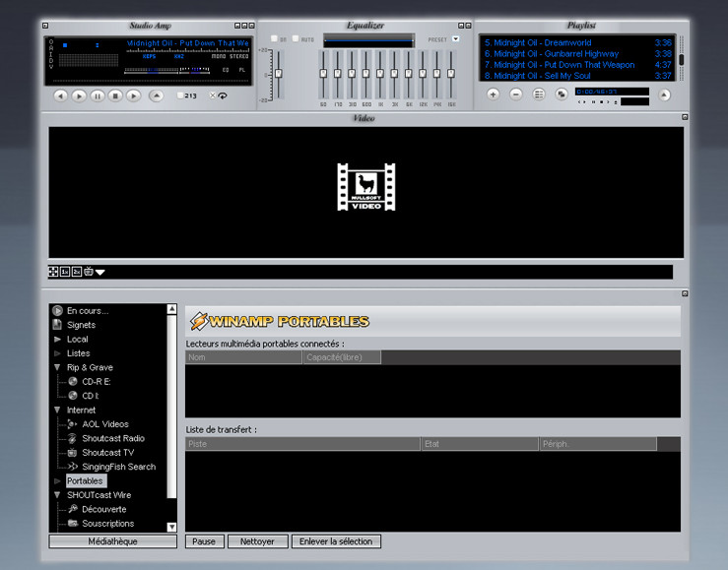The width and height of the screenshot is (728, 570).
Task: Open Signets bookmarks in the tree
Action: pos(81,325)
